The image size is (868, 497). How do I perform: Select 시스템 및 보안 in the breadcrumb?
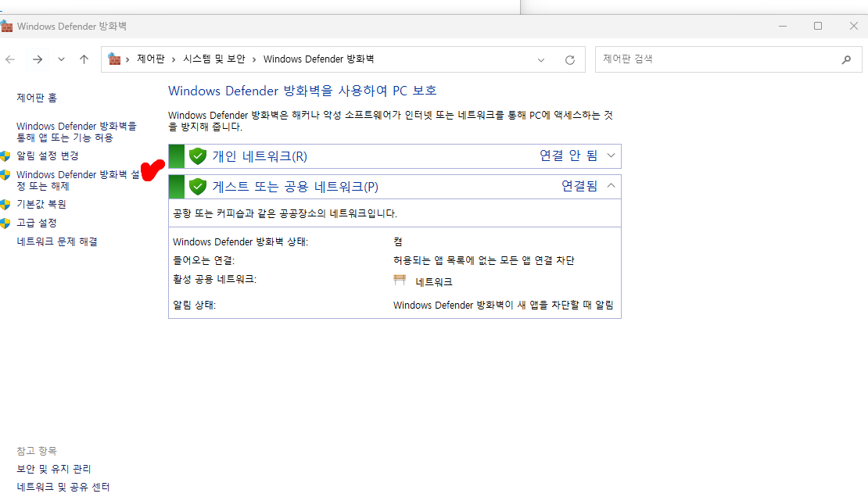point(214,59)
